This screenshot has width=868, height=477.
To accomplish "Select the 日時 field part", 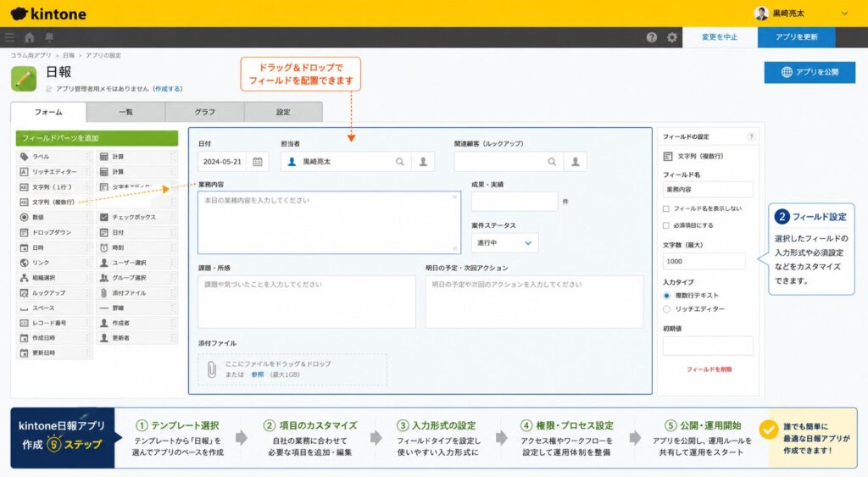I will click(x=54, y=247).
